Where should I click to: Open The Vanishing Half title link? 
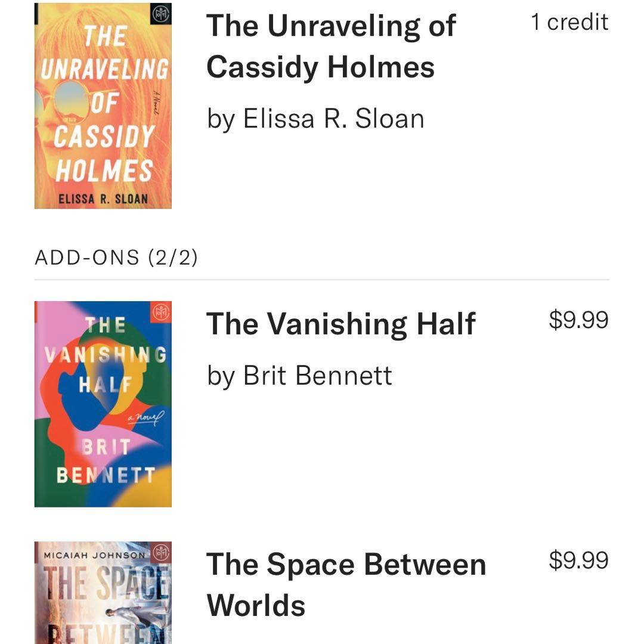pyautogui.click(x=340, y=324)
